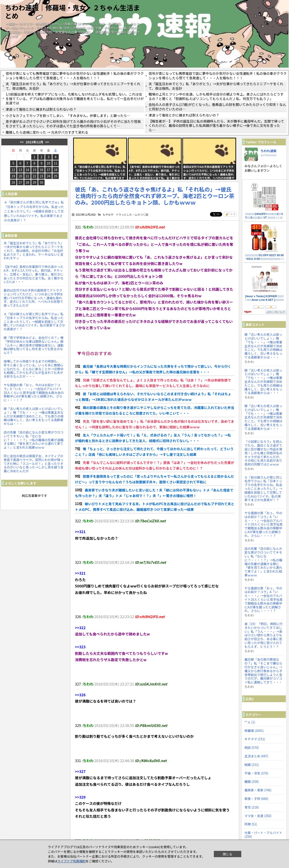Open the 不倫・浮気 (370) category

256,773
